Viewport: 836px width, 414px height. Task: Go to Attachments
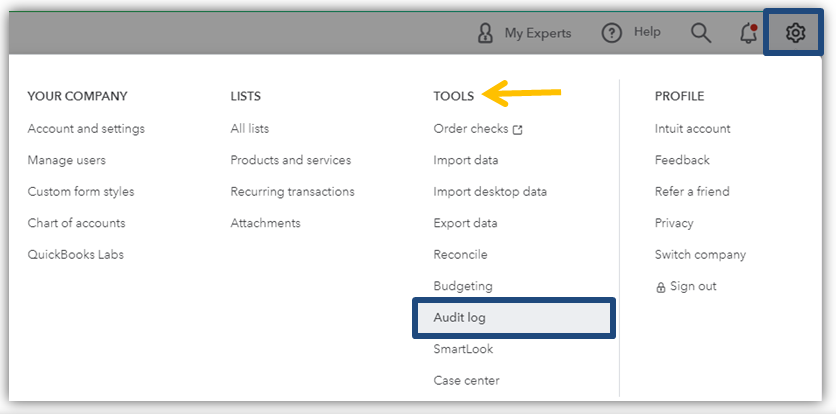(x=266, y=223)
